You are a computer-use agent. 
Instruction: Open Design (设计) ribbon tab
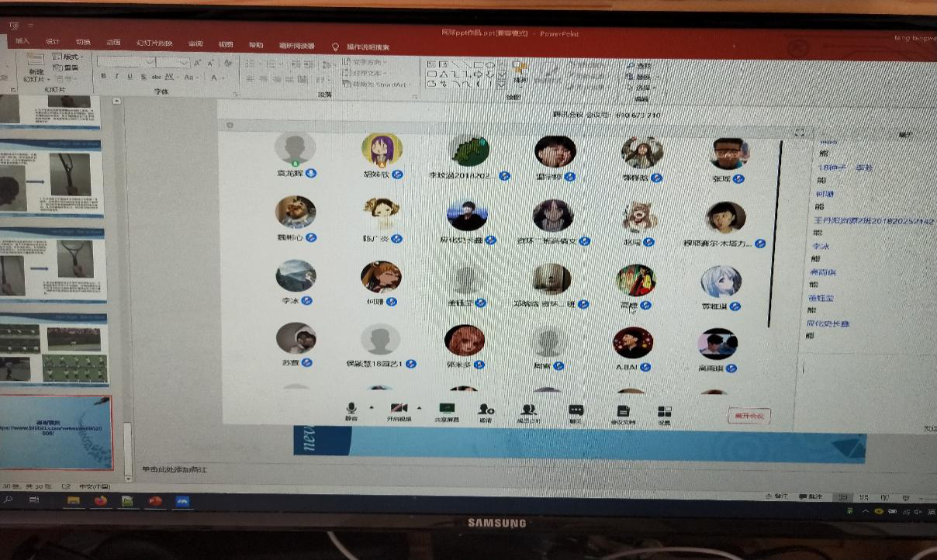[x=52, y=42]
